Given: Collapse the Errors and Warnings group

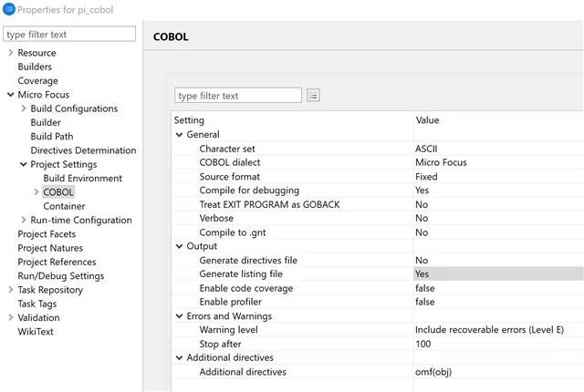Looking at the screenshot, I should [x=179, y=316].
